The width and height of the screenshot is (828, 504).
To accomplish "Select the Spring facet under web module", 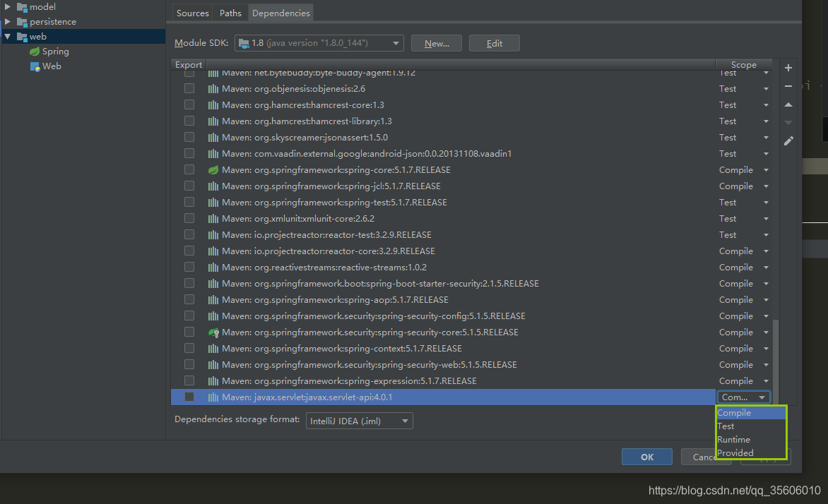I will click(54, 51).
